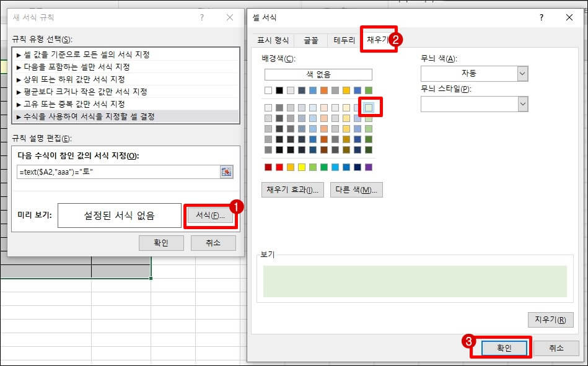
Task: Pick the orange swatch in the top theme row
Action: point(324,90)
